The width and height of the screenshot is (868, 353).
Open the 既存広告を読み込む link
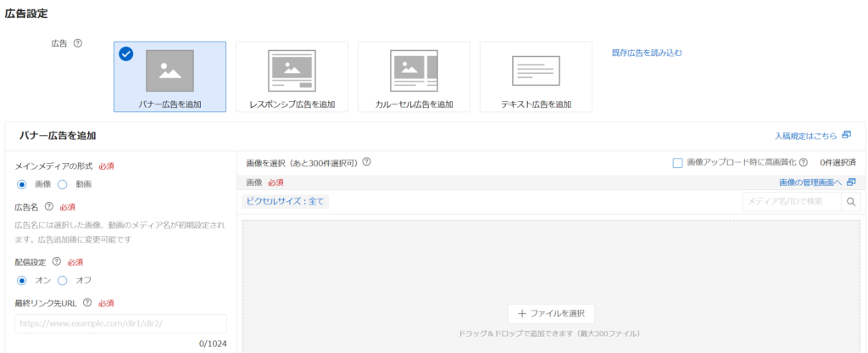647,53
